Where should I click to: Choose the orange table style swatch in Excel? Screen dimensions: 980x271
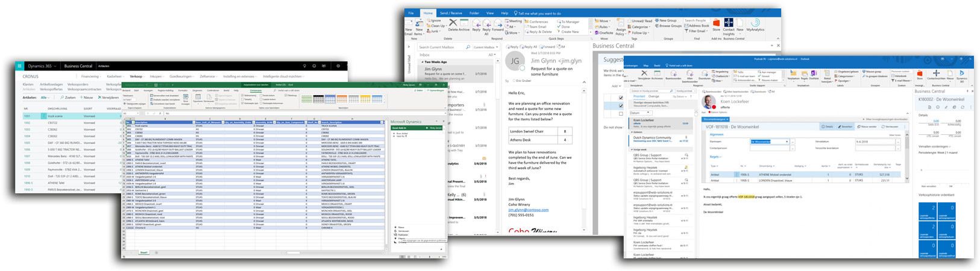[341, 99]
